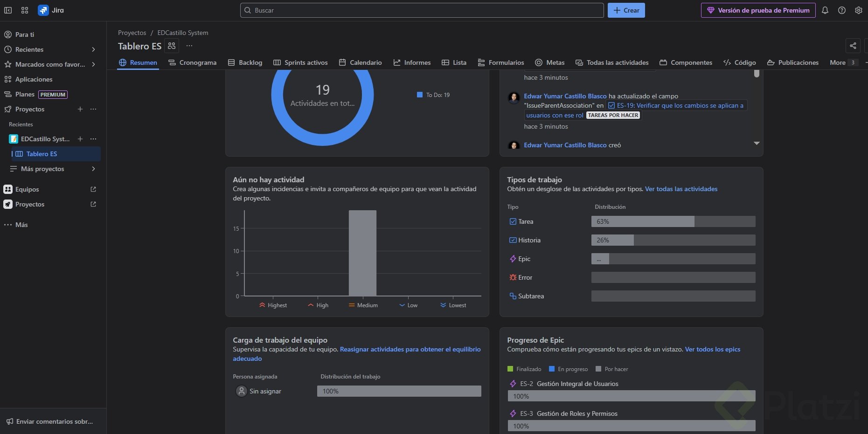Click the plus icon next to EDCastillo Syst...

80,139
